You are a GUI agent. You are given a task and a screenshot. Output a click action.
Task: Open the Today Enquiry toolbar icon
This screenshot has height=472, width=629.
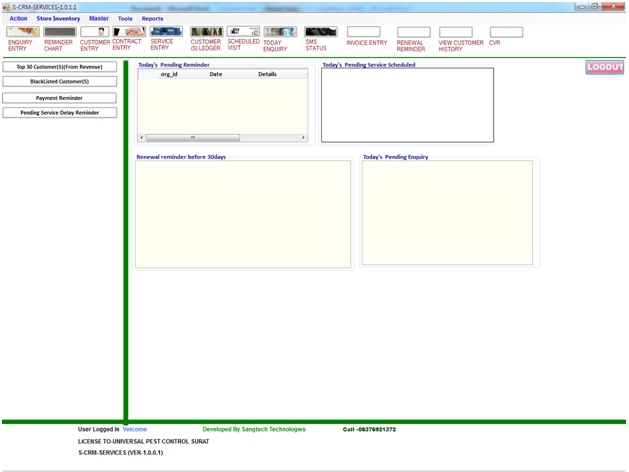(280, 32)
